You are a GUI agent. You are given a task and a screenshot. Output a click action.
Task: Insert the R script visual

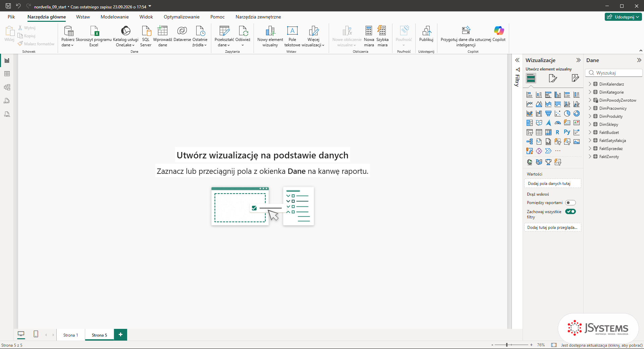coord(558,132)
